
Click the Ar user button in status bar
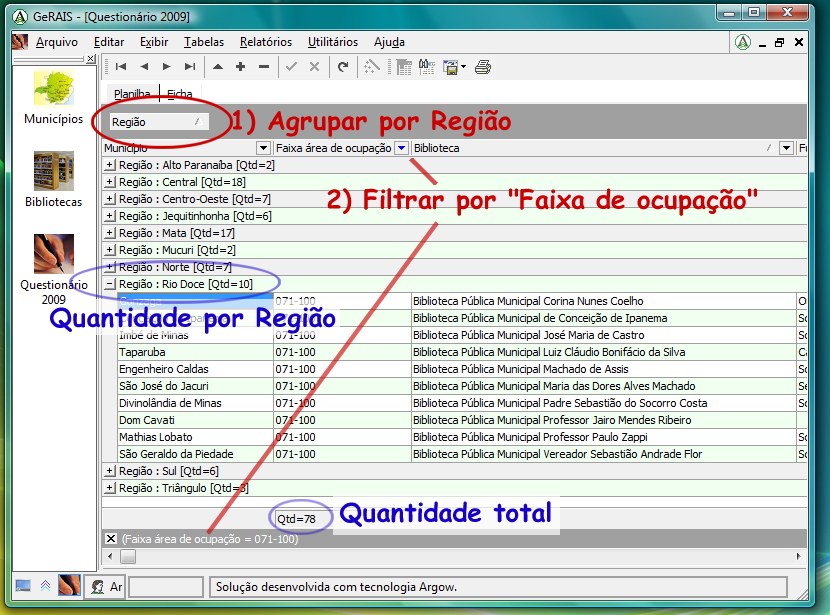(x=106, y=586)
